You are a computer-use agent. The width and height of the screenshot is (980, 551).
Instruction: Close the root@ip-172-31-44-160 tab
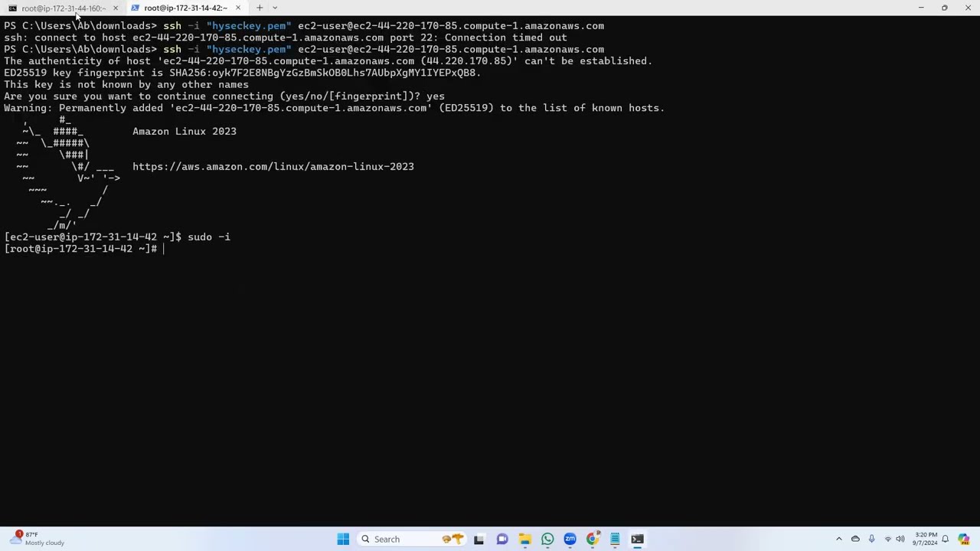pyautogui.click(x=115, y=8)
